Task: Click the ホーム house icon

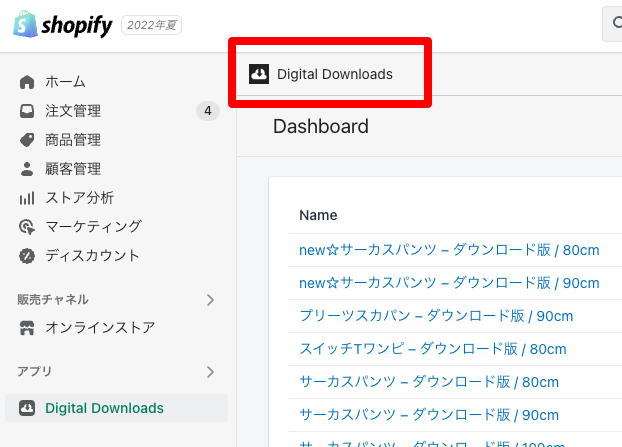Action: (x=27, y=82)
